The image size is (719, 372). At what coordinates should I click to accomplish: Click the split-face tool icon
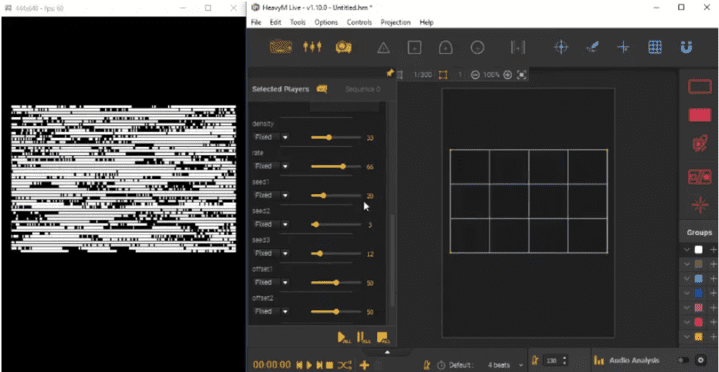pyautogui.click(x=518, y=47)
